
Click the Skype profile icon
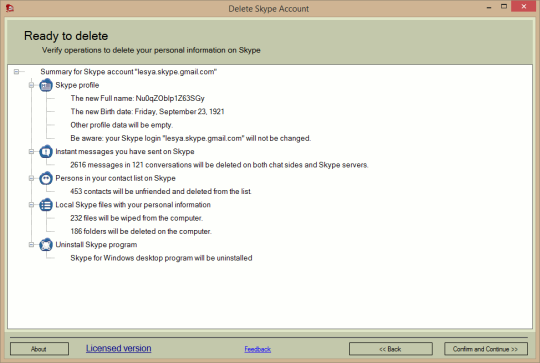[x=46, y=85]
